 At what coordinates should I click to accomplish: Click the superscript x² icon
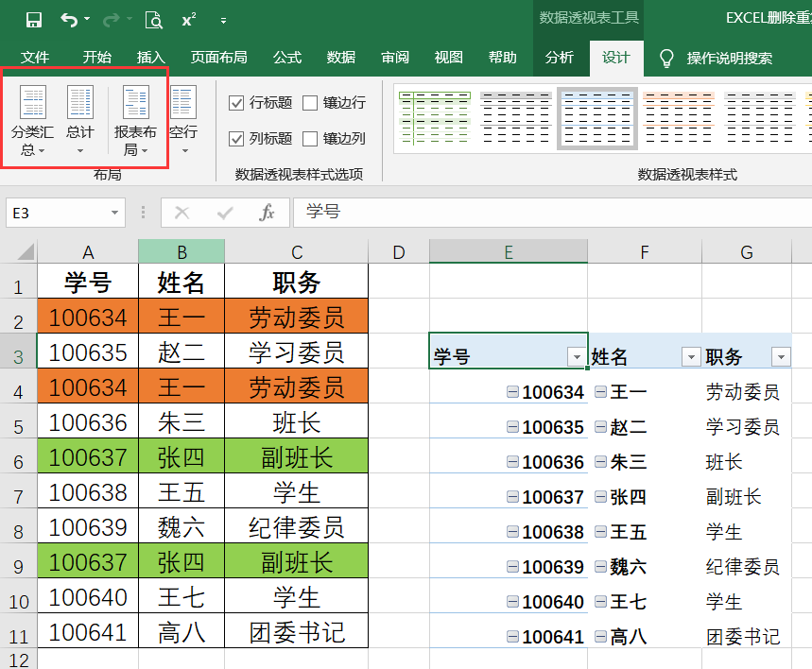(188, 20)
